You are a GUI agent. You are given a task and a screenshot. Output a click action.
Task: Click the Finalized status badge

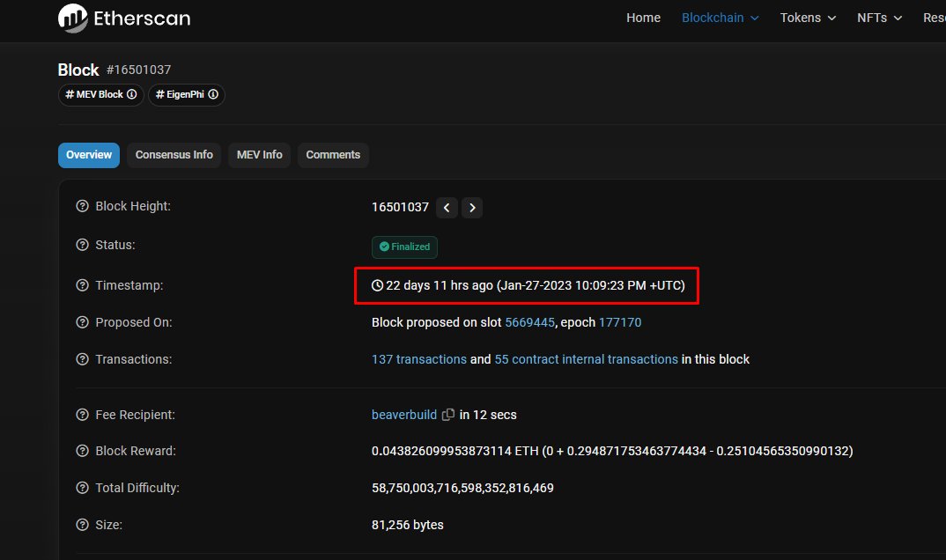tap(405, 247)
